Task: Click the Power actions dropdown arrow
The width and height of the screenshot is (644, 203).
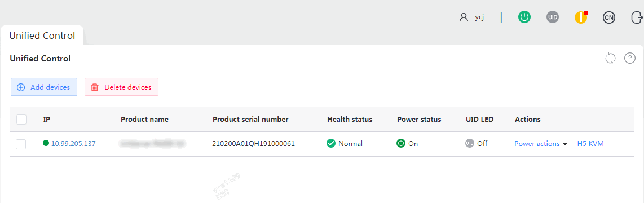Action: pos(565,144)
